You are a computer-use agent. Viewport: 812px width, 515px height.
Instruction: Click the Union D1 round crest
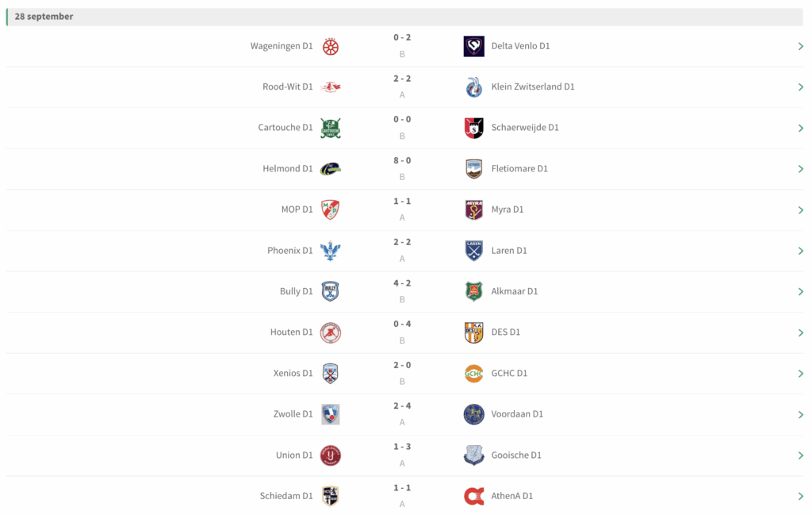pyautogui.click(x=331, y=455)
